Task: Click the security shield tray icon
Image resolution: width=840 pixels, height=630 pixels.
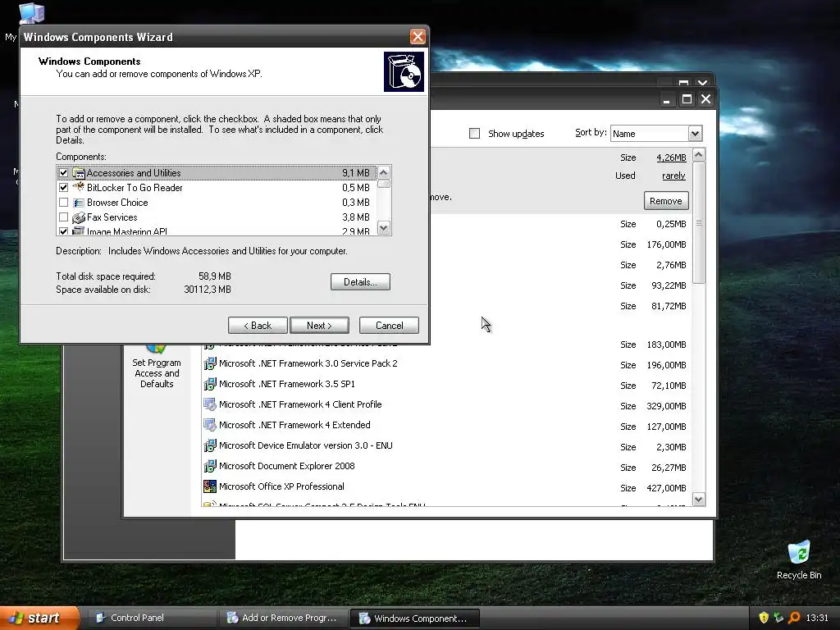Action: click(x=764, y=618)
